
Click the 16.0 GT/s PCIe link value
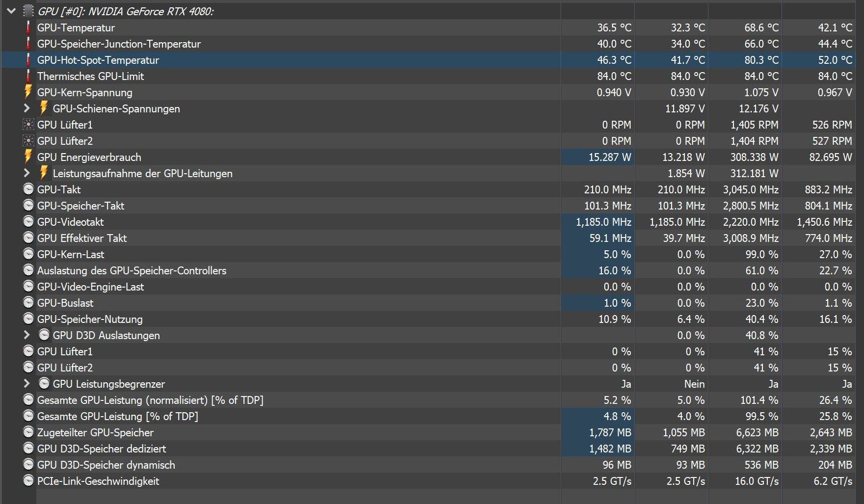click(757, 481)
